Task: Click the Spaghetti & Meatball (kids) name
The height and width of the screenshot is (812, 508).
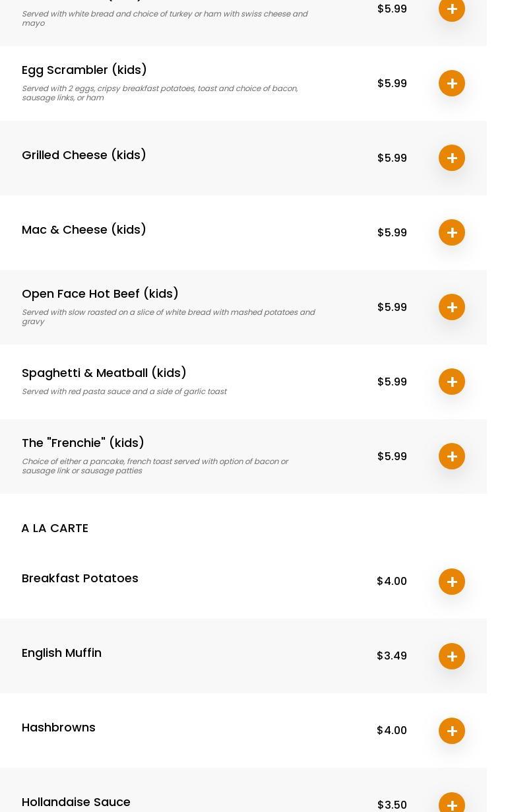Action: tap(104, 373)
